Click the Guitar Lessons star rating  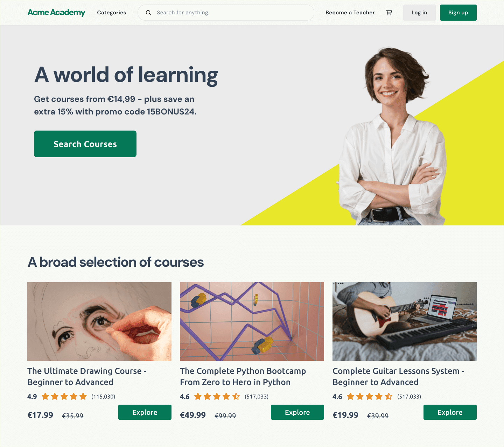click(370, 396)
